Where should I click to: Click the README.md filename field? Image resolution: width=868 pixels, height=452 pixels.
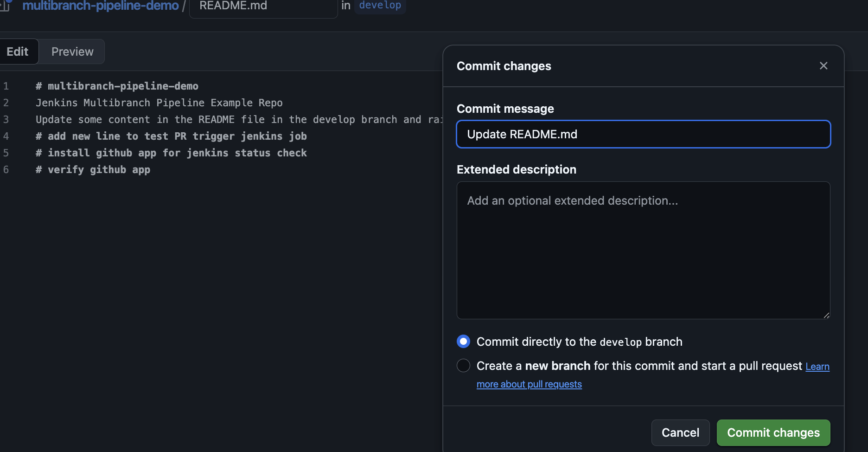263,6
